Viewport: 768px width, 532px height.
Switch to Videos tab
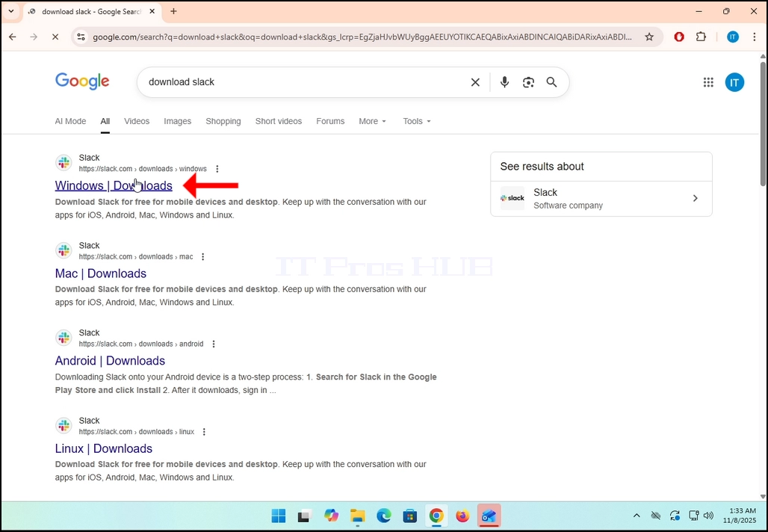pos(137,121)
